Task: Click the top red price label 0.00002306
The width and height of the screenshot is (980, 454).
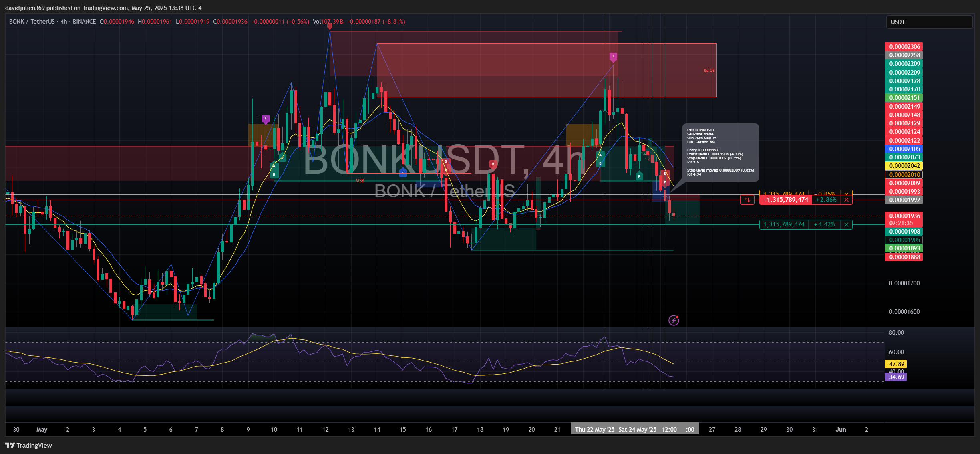Action: (904, 47)
